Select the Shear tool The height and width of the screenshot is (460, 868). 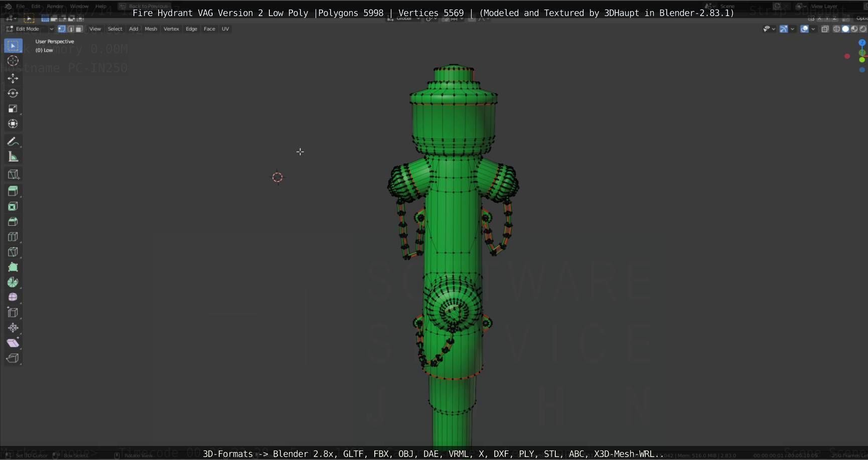(x=13, y=343)
